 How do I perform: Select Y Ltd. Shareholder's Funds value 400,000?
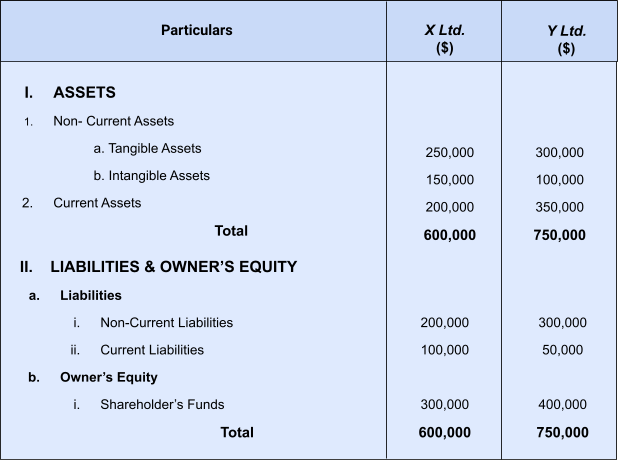coord(562,405)
